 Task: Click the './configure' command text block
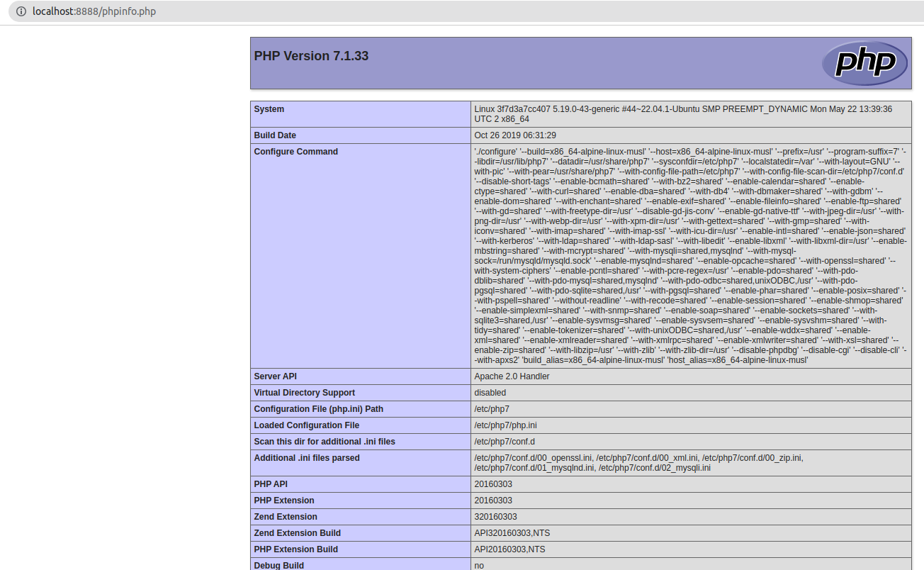pyautogui.click(x=691, y=256)
